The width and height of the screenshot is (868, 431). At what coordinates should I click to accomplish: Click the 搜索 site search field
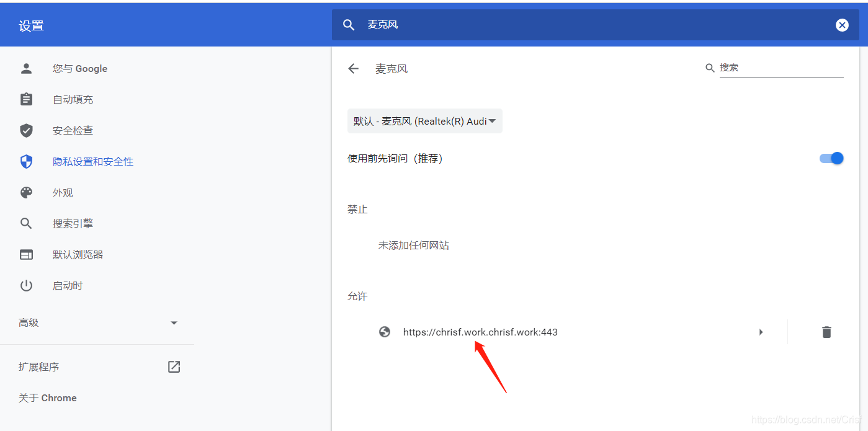tap(782, 68)
